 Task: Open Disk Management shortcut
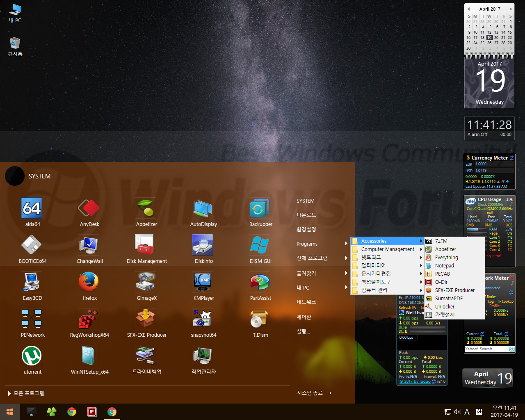tap(146, 249)
